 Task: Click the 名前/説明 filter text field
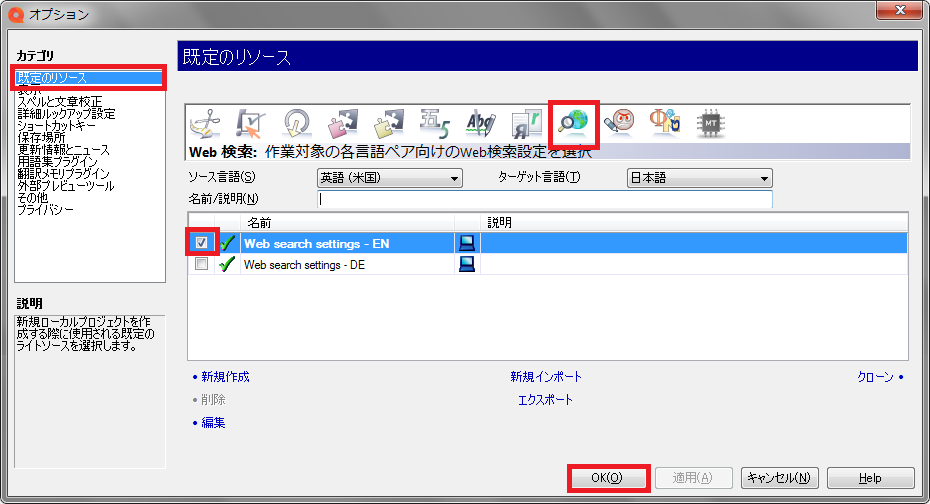tap(545, 199)
